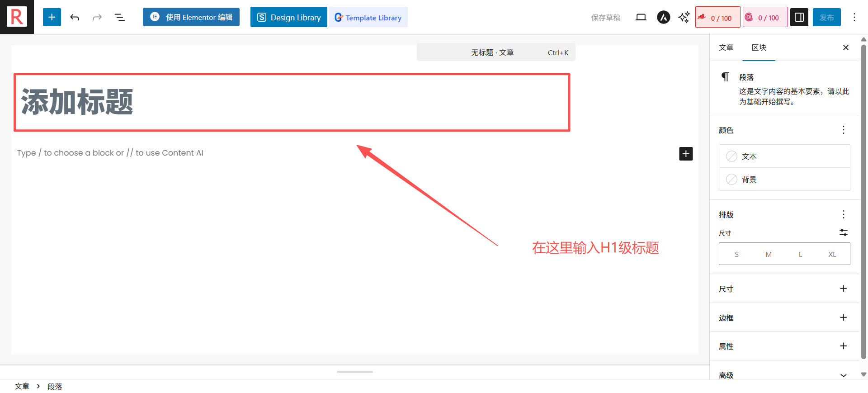Click the 使用 Elementor 编辑 button
This screenshot has height=393, width=868.
point(191,17)
